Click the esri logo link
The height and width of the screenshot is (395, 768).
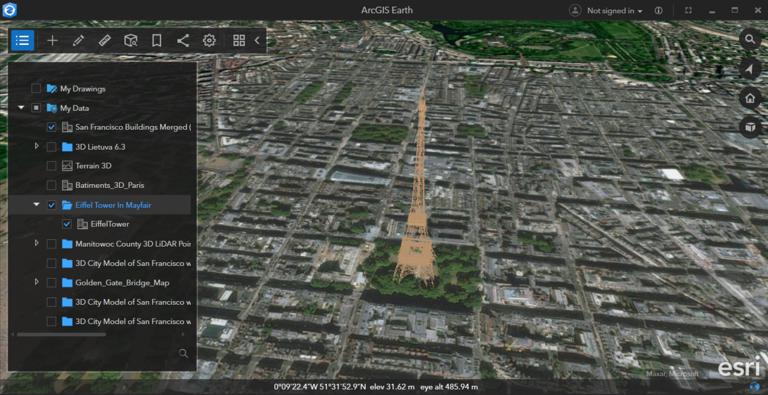(740, 368)
